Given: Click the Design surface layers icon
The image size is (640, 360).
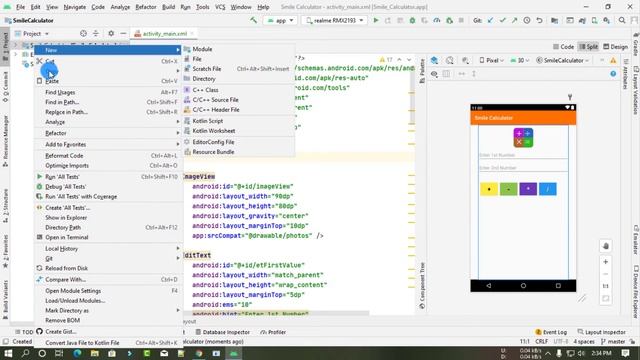Looking at the screenshot, I should (x=434, y=60).
